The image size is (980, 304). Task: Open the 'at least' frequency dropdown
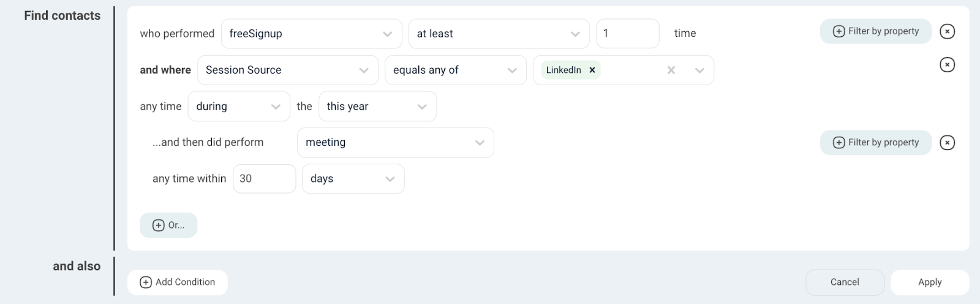click(499, 34)
